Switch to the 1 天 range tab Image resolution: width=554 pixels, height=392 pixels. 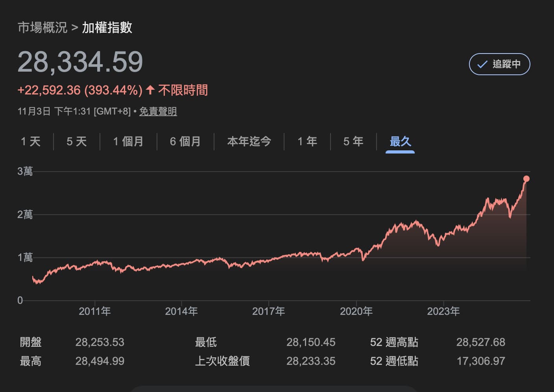[x=31, y=141]
